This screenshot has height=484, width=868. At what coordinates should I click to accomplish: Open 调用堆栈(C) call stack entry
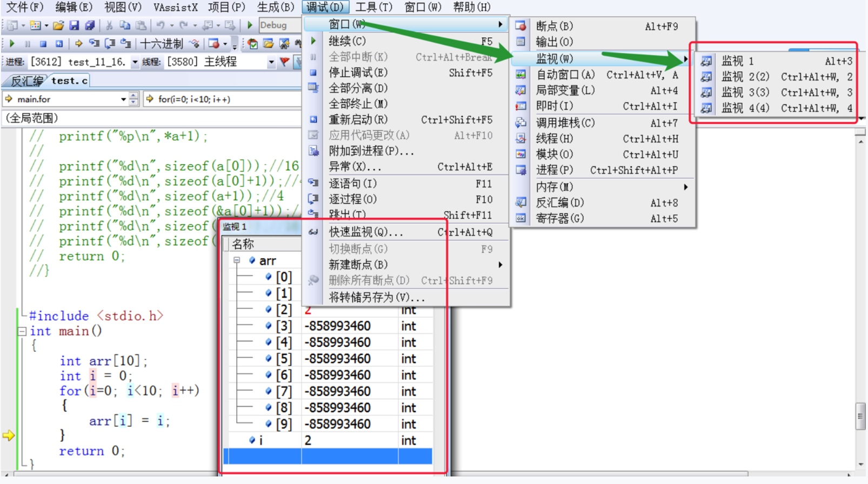point(602,123)
